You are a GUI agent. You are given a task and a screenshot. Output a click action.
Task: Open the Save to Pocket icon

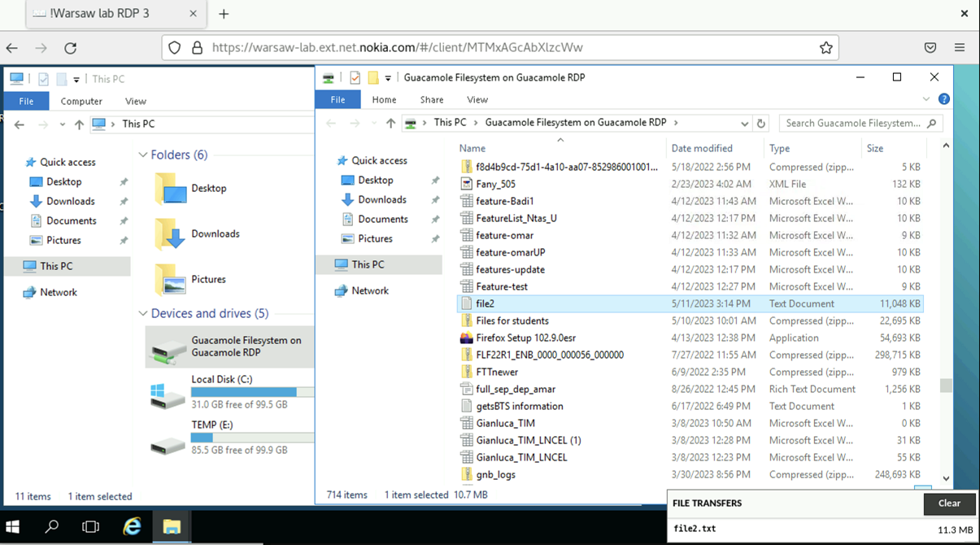[x=930, y=48]
